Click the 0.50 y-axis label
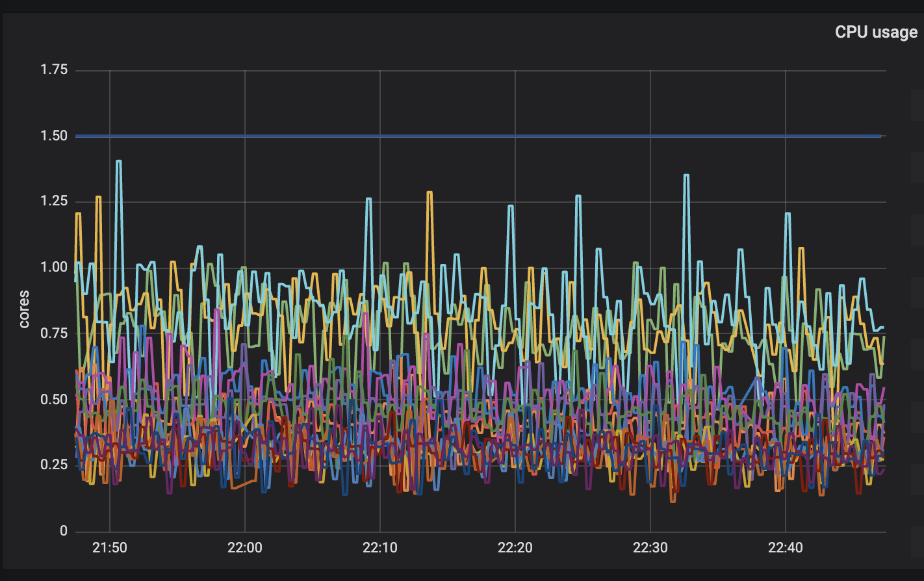Viewport: 924px width, 581px height. [x=54, y=399]
